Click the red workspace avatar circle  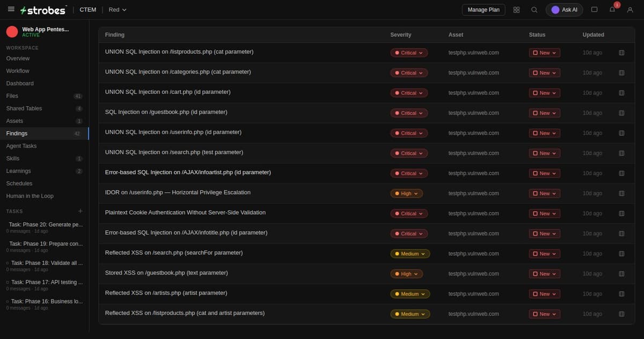coord(12,32)
